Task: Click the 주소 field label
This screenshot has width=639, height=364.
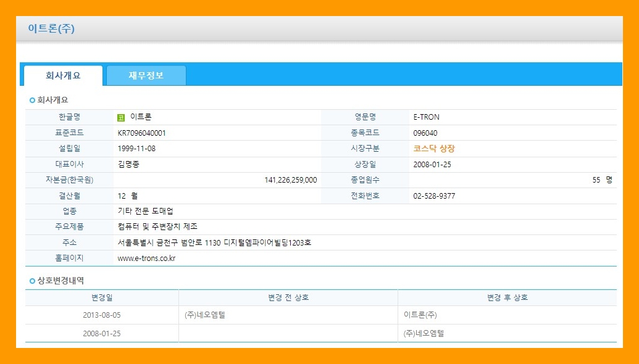Action: 70,242
